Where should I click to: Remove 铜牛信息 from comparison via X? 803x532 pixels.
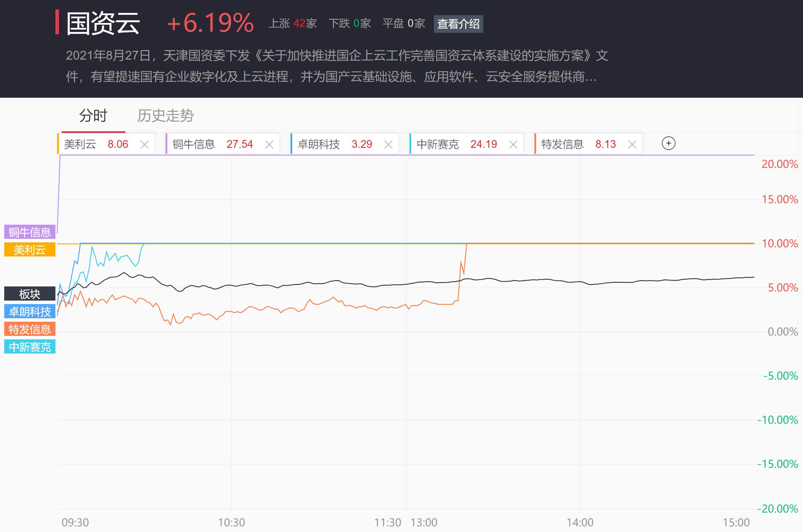click(x=269, y=145)
